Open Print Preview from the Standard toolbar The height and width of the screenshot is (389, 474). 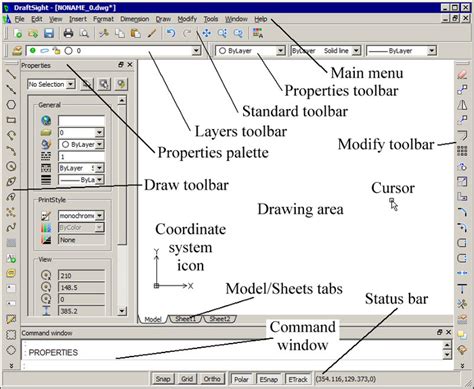[x=84, y=33]
